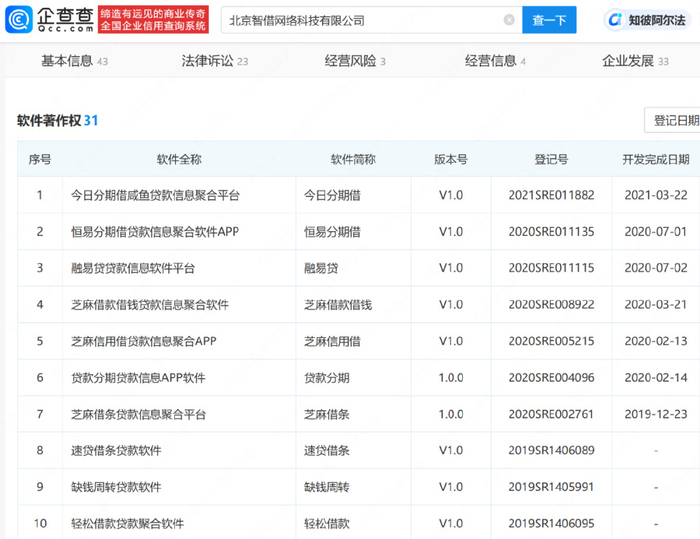The width and height of the screenshot is (700, 539).
Task: Click the short name 芝麻借条
Action: coord(327,414)
